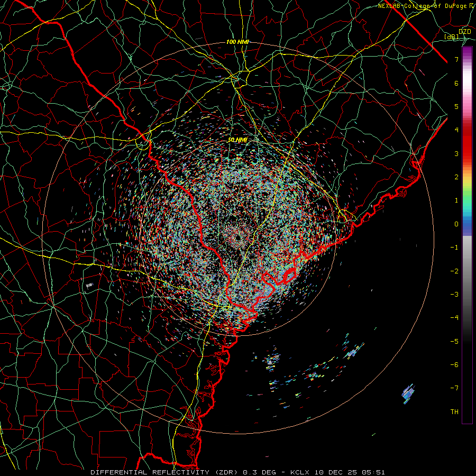The width and height of the screenshot is (476, 476).
Task: Click the [dB] units label
Action: (452, 37)
